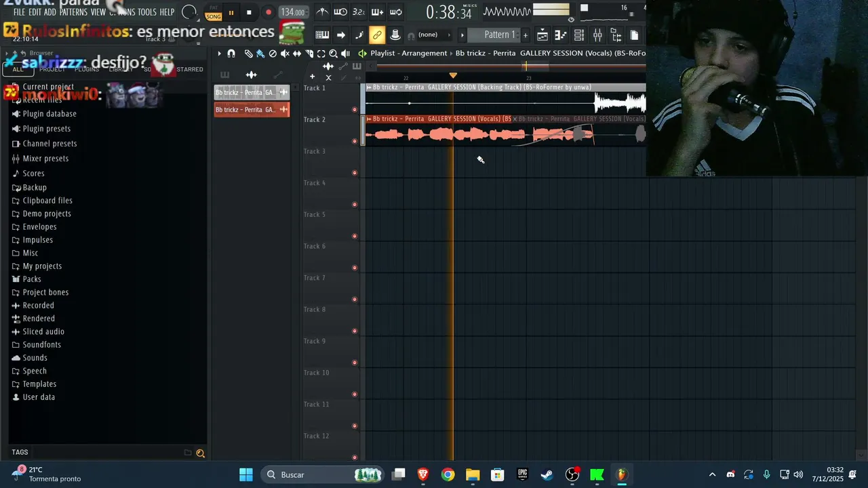Toggle loop recording icon
This screenshot has height=488, width=868.
[396, 12]
